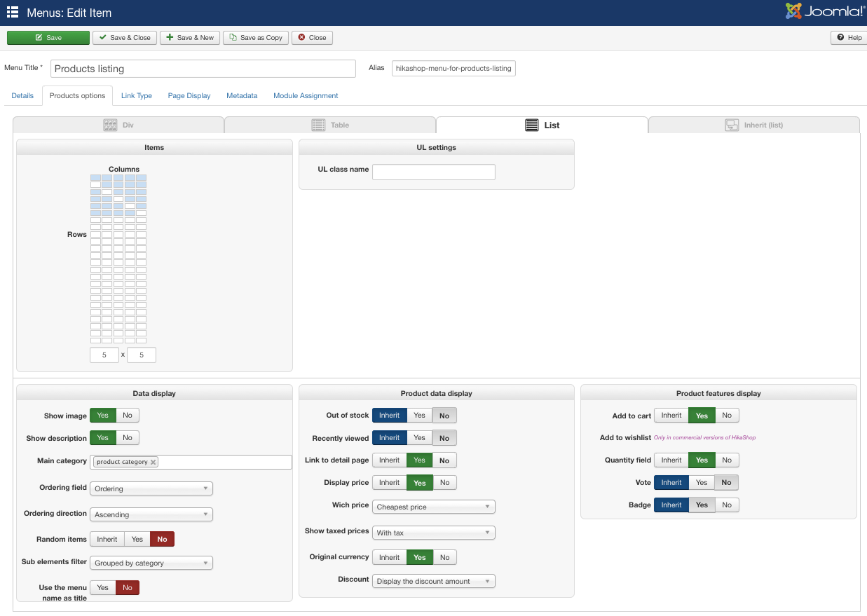Open the Help button
The image size is (867, 616).
848,38
